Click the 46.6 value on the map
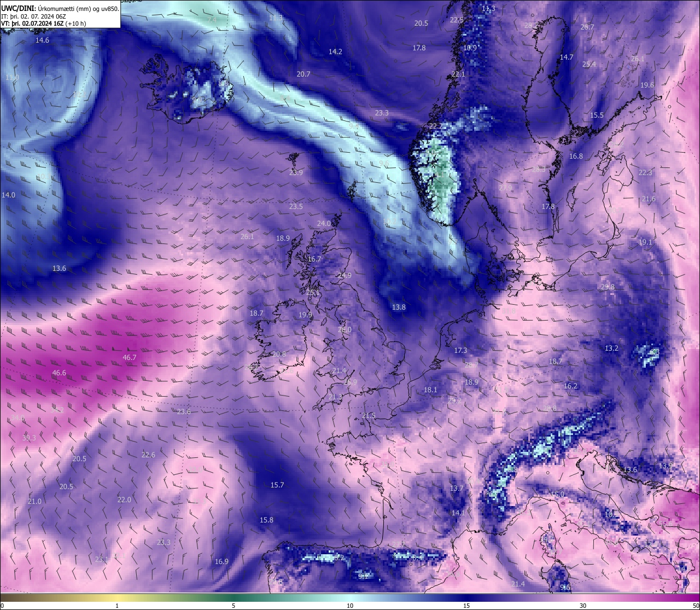700x610 pixels. click(59, 373)
